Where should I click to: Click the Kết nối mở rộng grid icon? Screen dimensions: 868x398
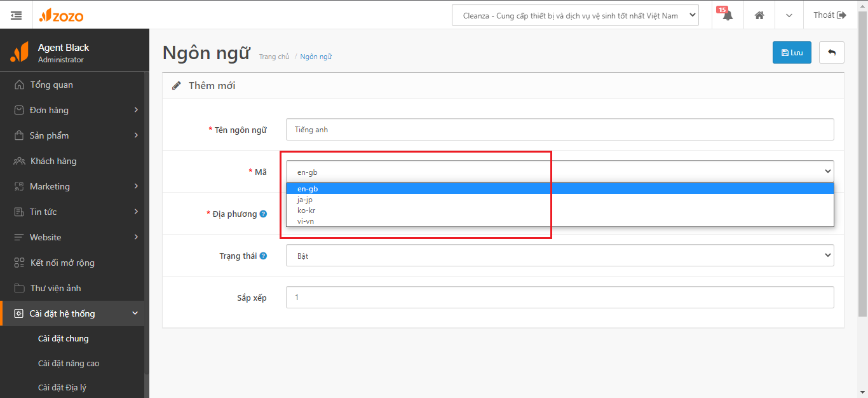[19, 263]
